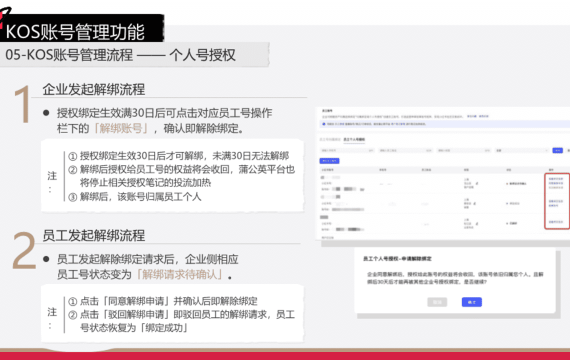570x360 pixels.
Task: Click the info icon in the blue notice banner
Action: pyautogui.click(x=324, y=124)
